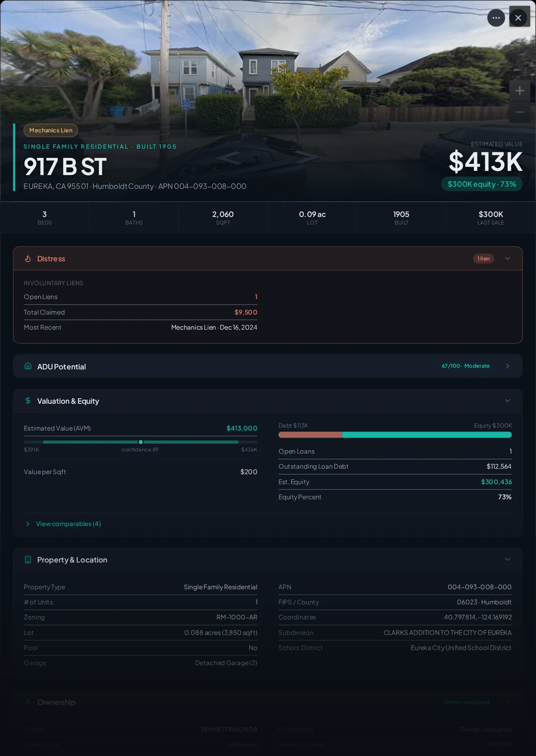Click the Property & Location title
536x756 pixels.
coord(72,560)
